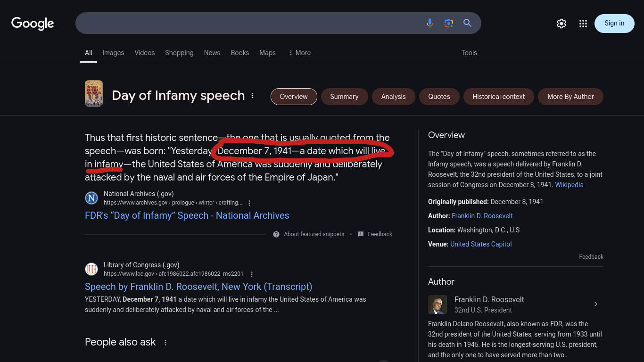Click the magnifying glass search button
The image size is (644, 362).
pos(467,23)
